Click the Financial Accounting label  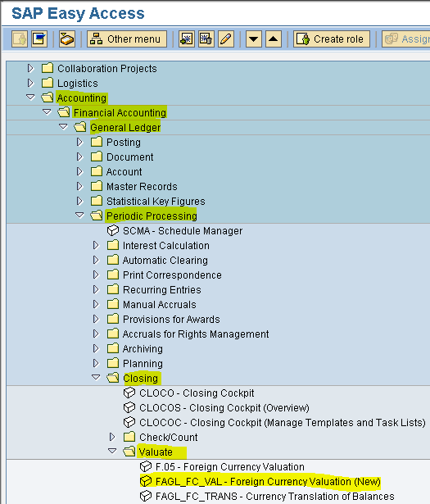(x=120, y=113)
